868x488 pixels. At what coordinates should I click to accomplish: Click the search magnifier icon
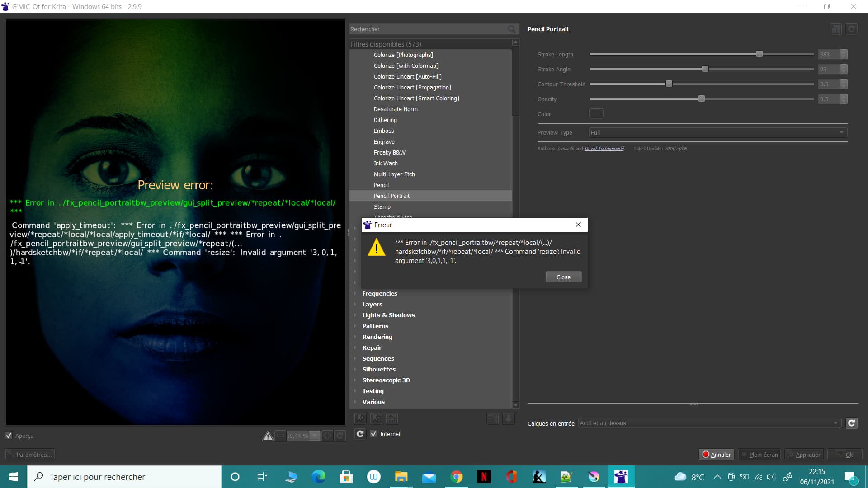511,29
